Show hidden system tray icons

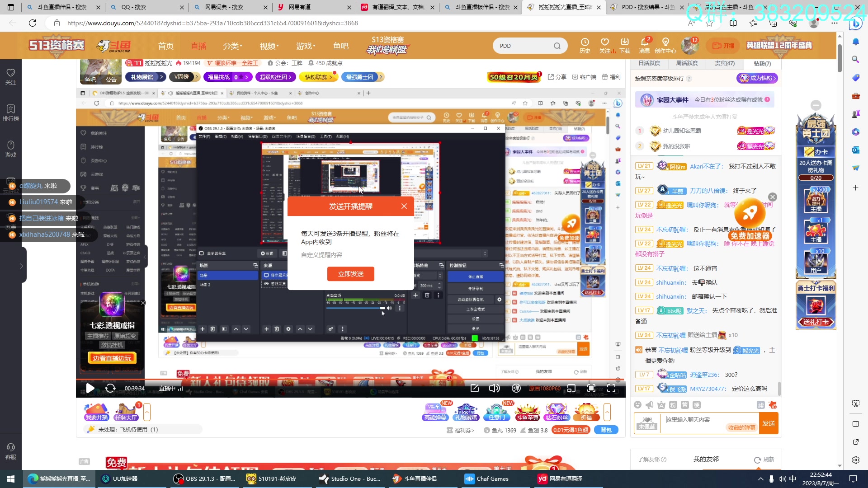point(760,479)
